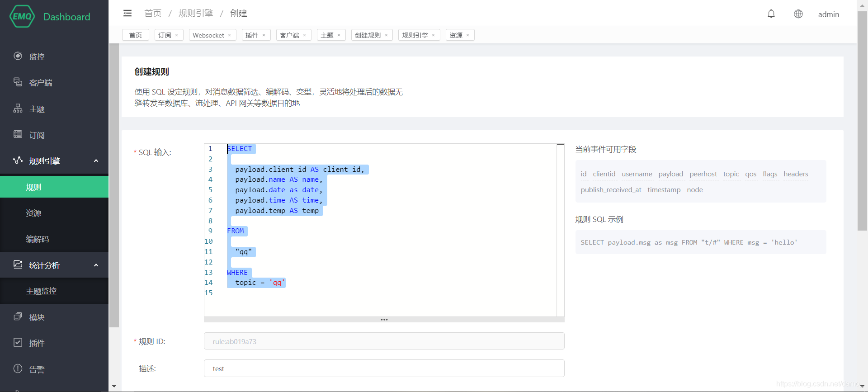Click the page vertical scrollbar thumb
Viewport: 868px width, 392px height.
(862, 121)
